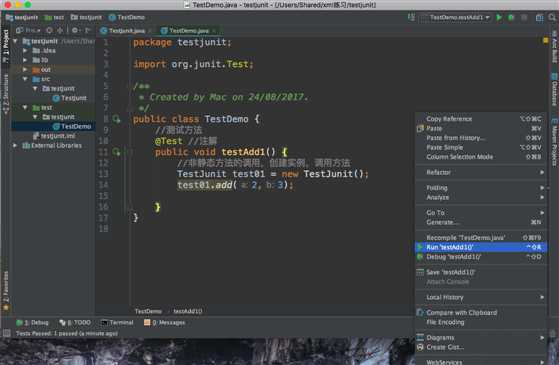Choose Column Selection Mode in context menu
The image size is (559, 365).
click(x=481, y=157)
